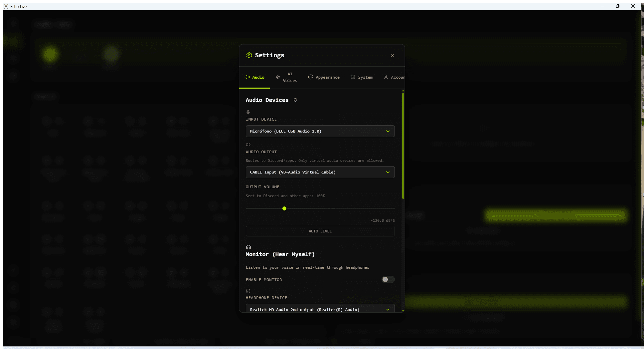644x349 pixels.
Task: Click the refresh icon beside Audio Devices
Action: pyautogui.click(x=295, y=100)
